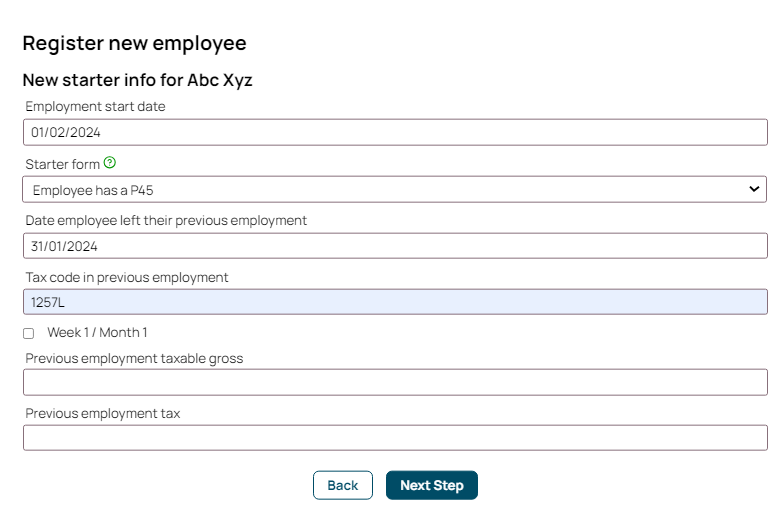Expand the Starter form dropdown arrow
783x520 pixels.
pos(754,189)
